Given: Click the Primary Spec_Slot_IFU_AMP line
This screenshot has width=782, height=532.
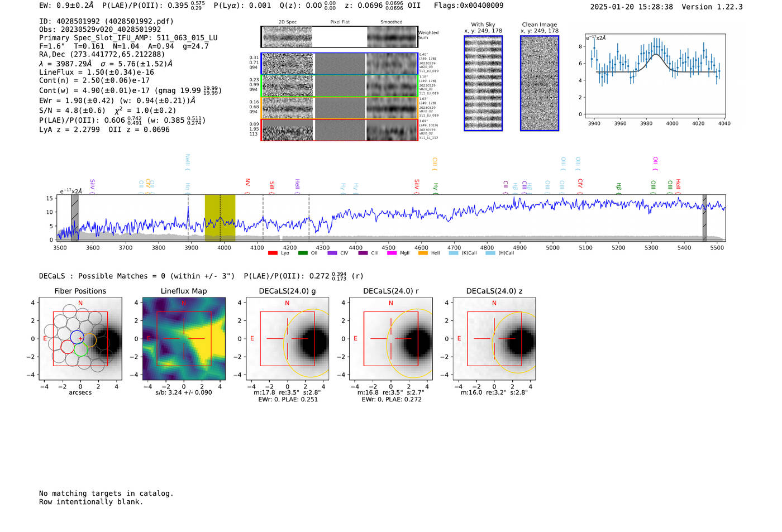Looking at the screenshot, I should tap(128, 38).
